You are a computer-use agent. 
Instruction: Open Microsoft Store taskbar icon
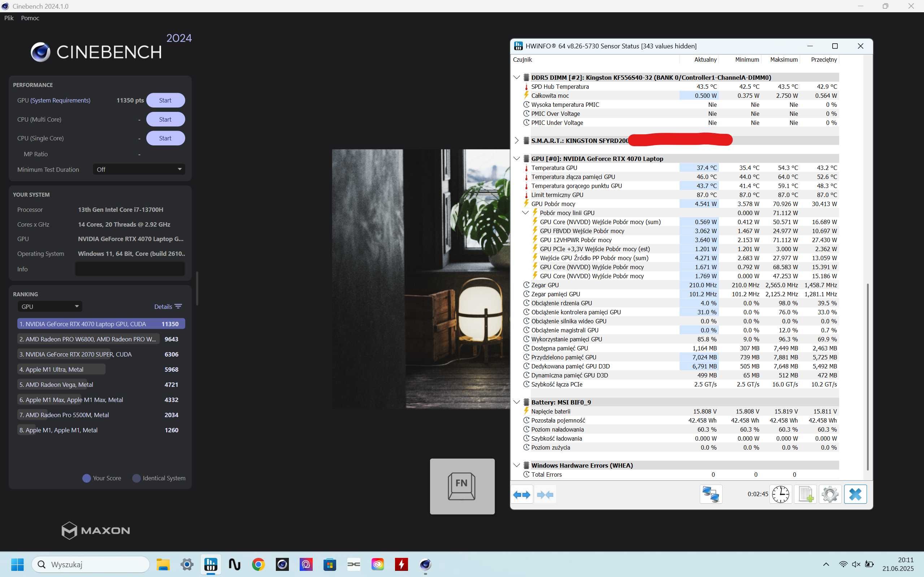pos(330,564)
